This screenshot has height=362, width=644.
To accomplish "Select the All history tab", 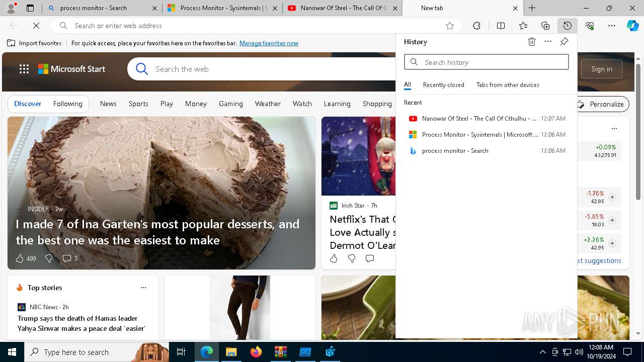I will click(407, 85).
